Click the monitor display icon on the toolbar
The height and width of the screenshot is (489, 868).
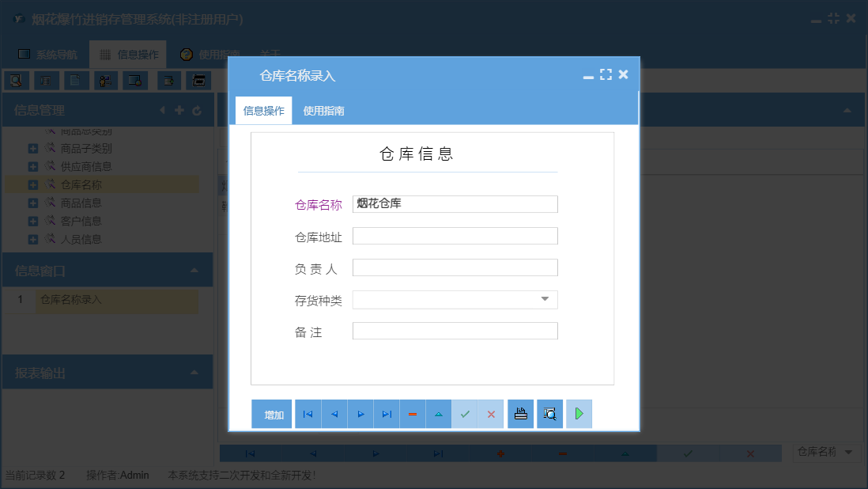(134, 80)
